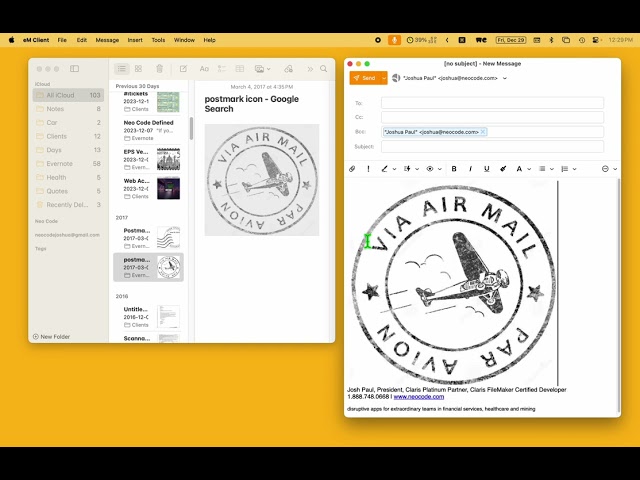Open alignment options dropdown arrow
Image resolution: width=640 pixels, height=480 pixels.
click(x=552, y=169)
